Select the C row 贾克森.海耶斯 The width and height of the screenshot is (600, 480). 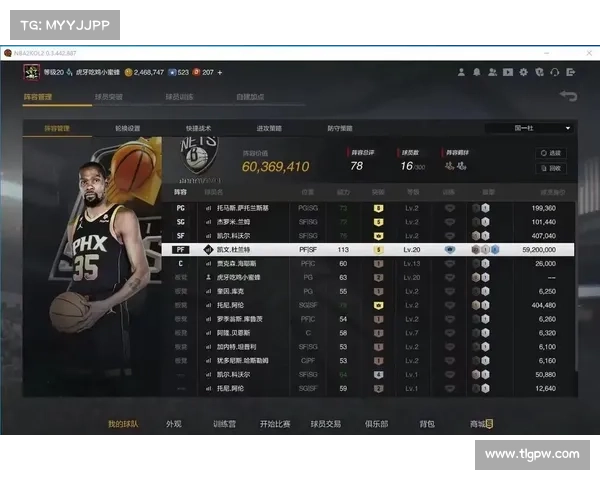pos(368,264)
